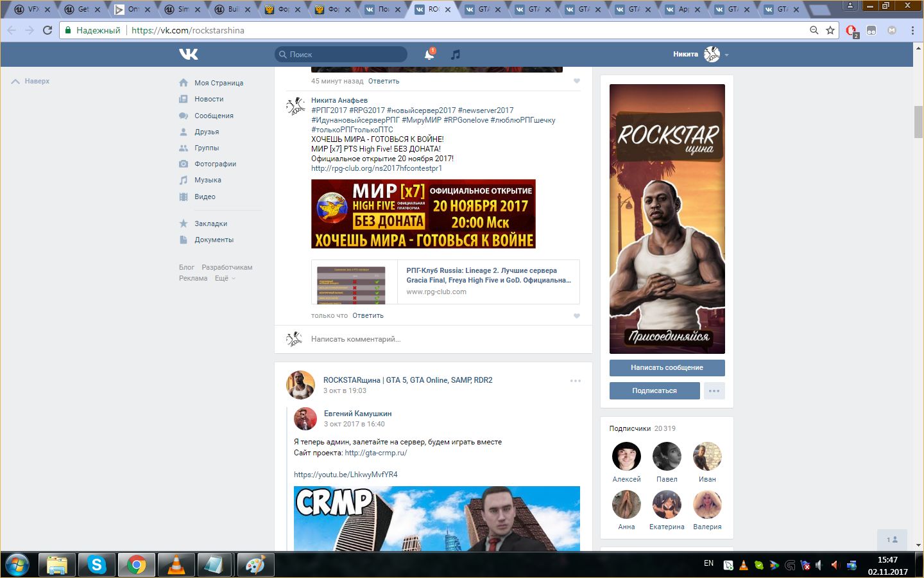Open subscriber Валерия's avatar
The width and height of the screenshot is (924, 578).
pyautogui.click(x=707, y=505)
